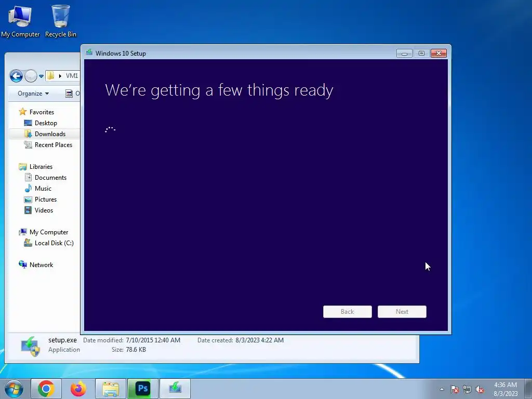The image size is (532, 399).
Task: Click Explorer forward navigation arrow
Action: point(31,76)
